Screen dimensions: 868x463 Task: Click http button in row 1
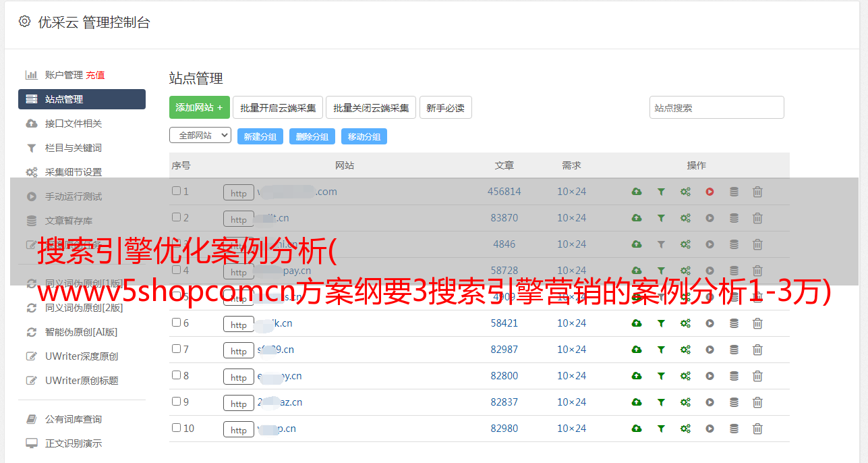[x=239, y=193]
